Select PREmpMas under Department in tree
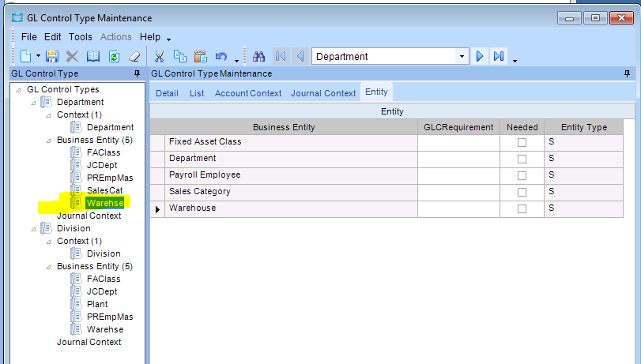Screen dimensions: 641x364 tap(110, 178)
